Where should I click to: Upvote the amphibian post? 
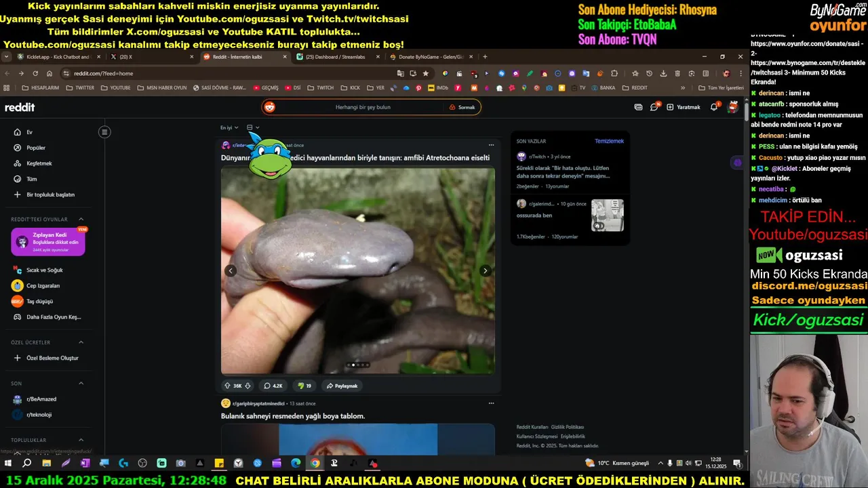227,386
